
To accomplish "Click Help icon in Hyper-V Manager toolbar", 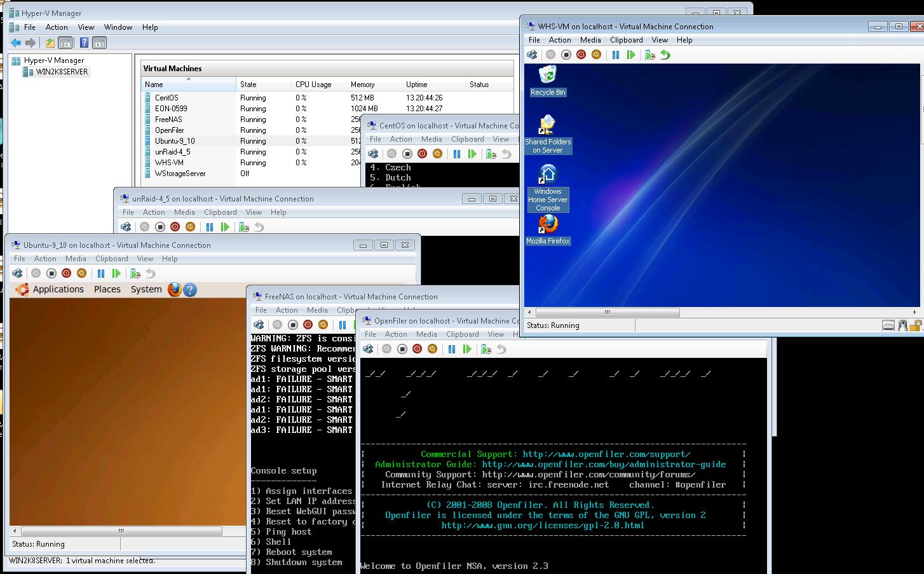I will 84,43.
